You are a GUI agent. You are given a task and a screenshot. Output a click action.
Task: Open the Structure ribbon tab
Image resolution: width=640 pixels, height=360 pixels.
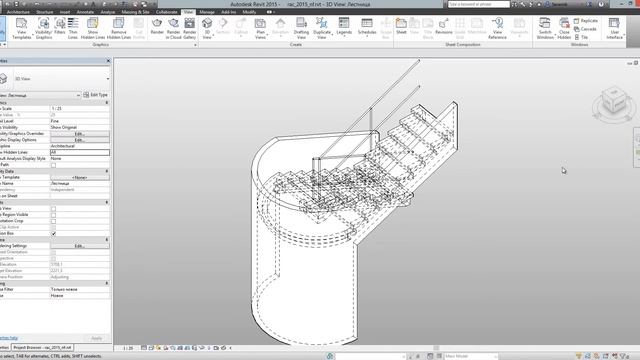[45, 12]
